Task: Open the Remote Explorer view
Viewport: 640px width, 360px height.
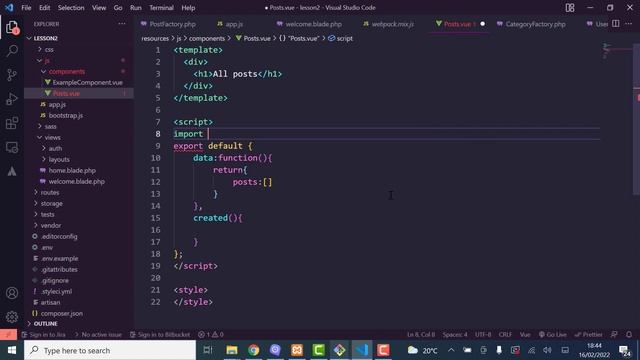Action: tap(12, 147)
